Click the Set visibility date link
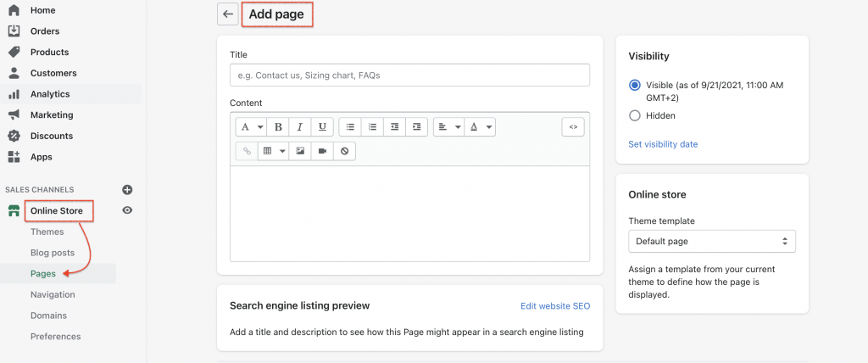The height and width of the screenshot is (363, 868). [663, 144]
